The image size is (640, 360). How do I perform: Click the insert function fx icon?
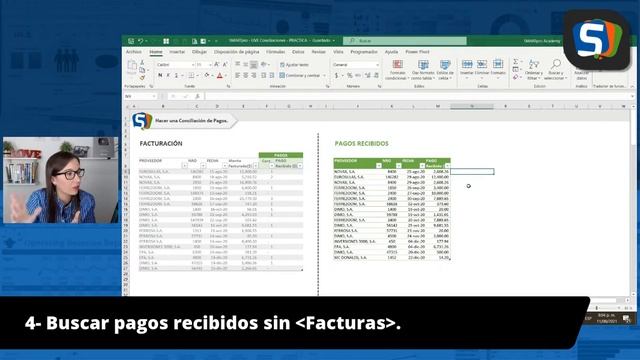[x=197, y=96]
